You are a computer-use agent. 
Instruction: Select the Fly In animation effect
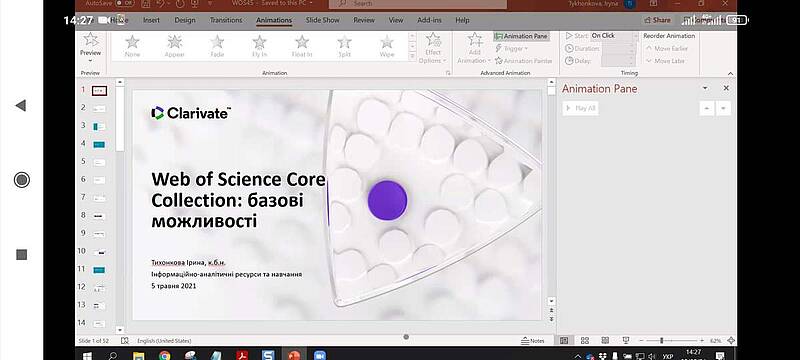coord(259,46)
